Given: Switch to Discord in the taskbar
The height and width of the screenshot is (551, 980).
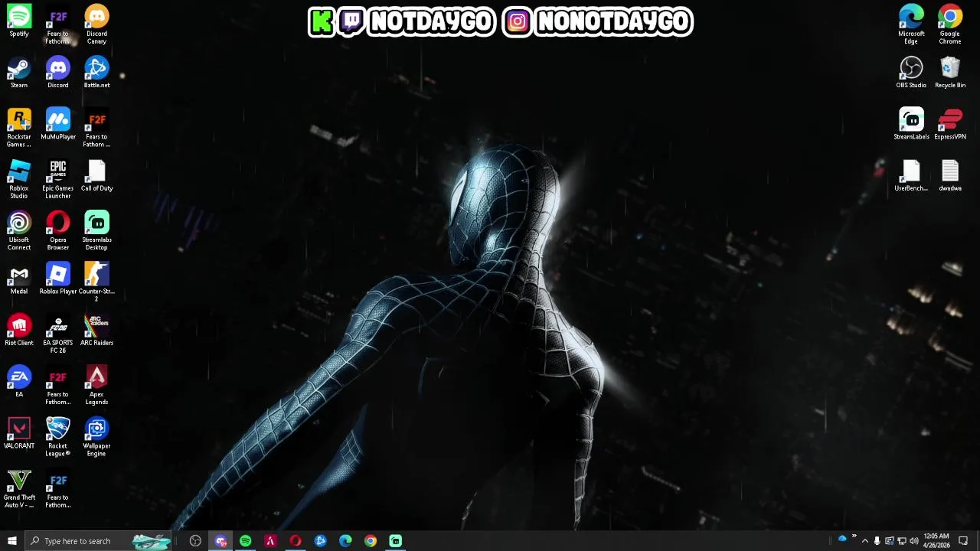Looking at the screenshot, I should (x=220, y=541).
